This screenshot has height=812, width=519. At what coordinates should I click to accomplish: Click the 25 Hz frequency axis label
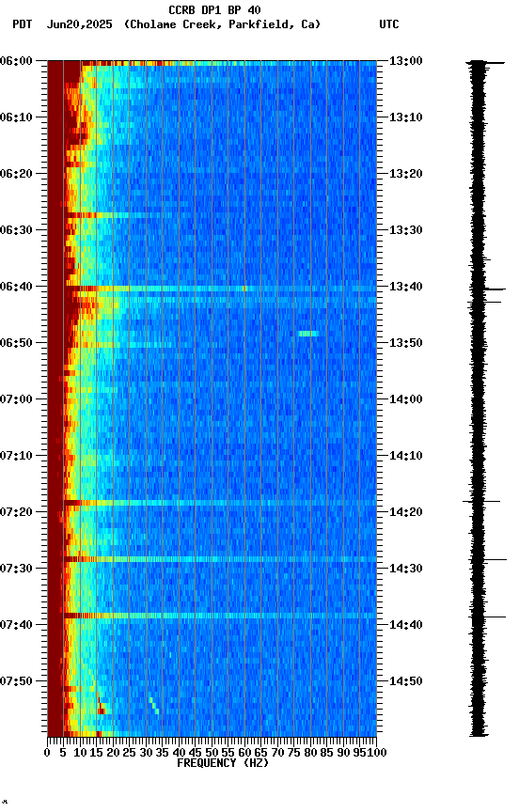coord(129,753)
